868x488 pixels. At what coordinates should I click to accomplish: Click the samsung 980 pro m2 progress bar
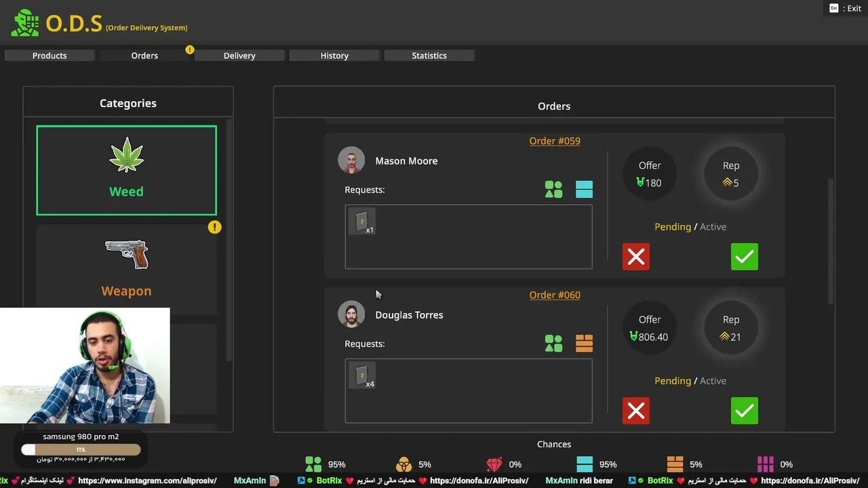[x=81, y=449]
